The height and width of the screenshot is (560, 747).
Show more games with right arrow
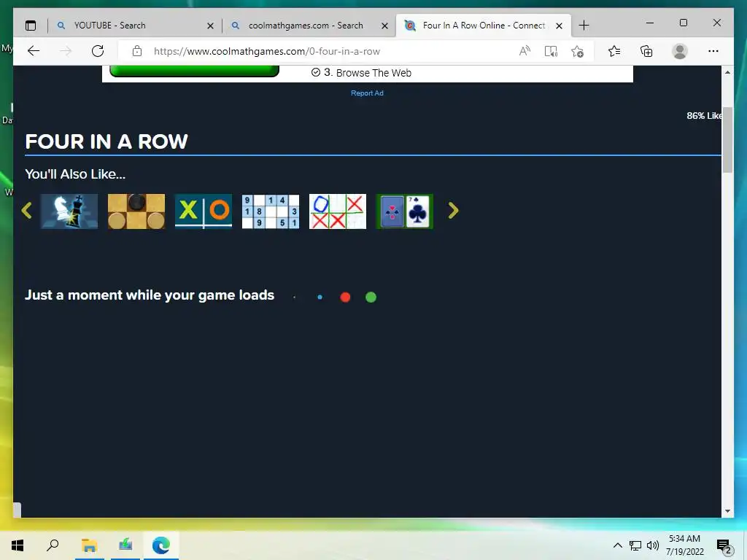(x=453, y=211)
